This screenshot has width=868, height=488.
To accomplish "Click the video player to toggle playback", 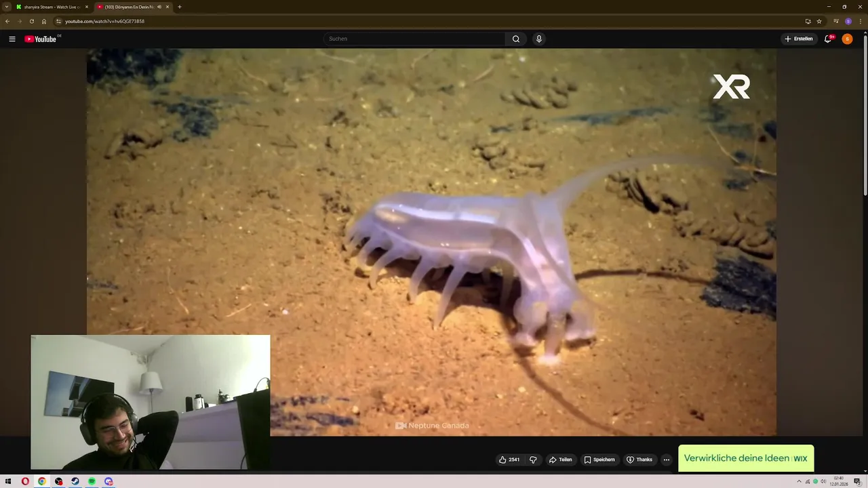I will [x=431, y=242].
